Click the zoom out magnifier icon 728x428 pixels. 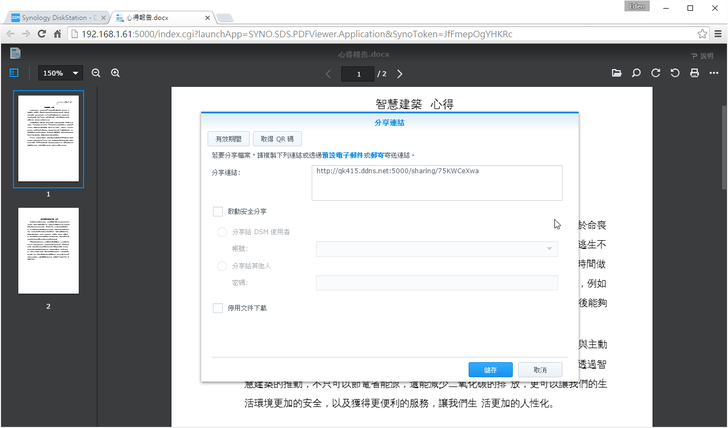[97, 73]
